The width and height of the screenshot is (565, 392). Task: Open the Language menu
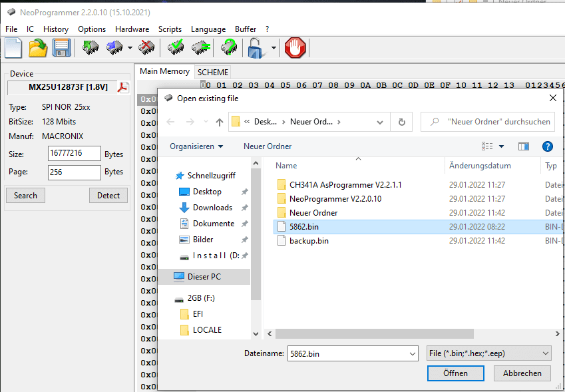point(208,29)
